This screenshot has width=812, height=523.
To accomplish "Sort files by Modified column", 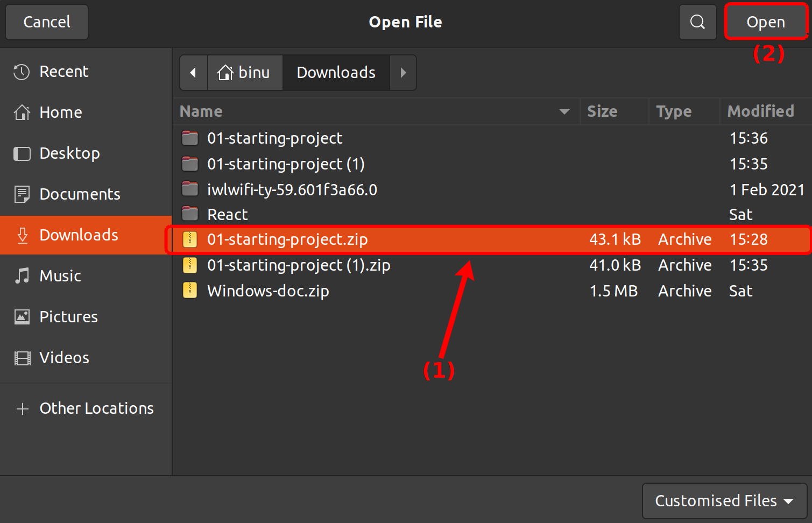I will [760, 111].
